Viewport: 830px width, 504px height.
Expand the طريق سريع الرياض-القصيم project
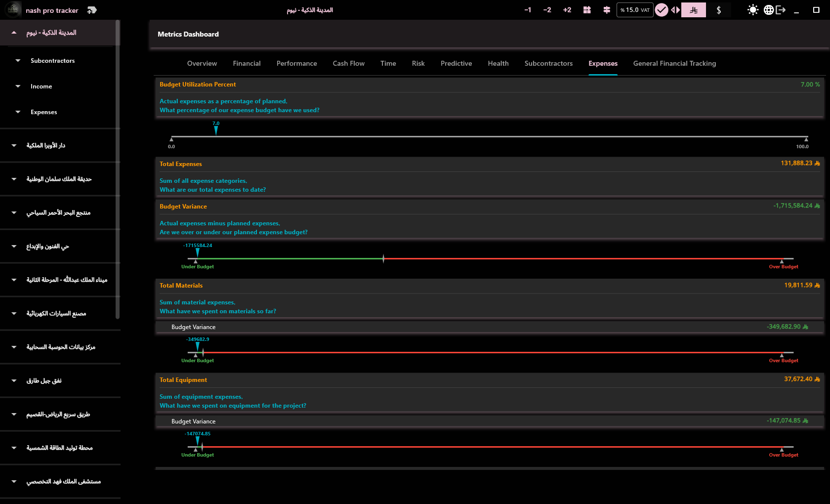click(14, 415)
